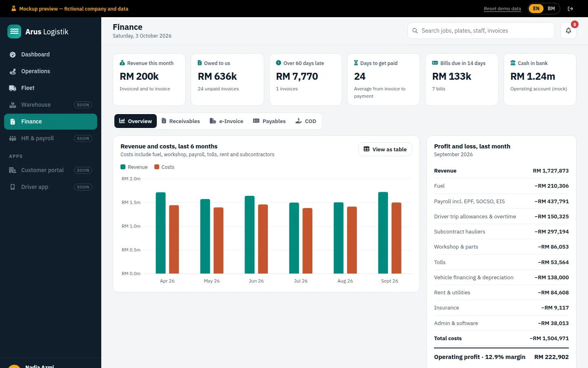The image size is (588, 368).
Task: Click the HR & payroll people icon
Action: 13,138
